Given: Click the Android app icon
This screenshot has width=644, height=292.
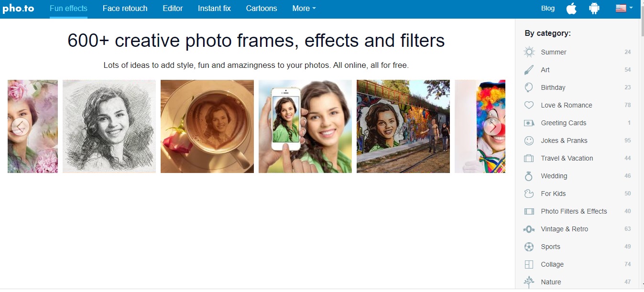Looking at the screenshot, I should click(594, 8).
